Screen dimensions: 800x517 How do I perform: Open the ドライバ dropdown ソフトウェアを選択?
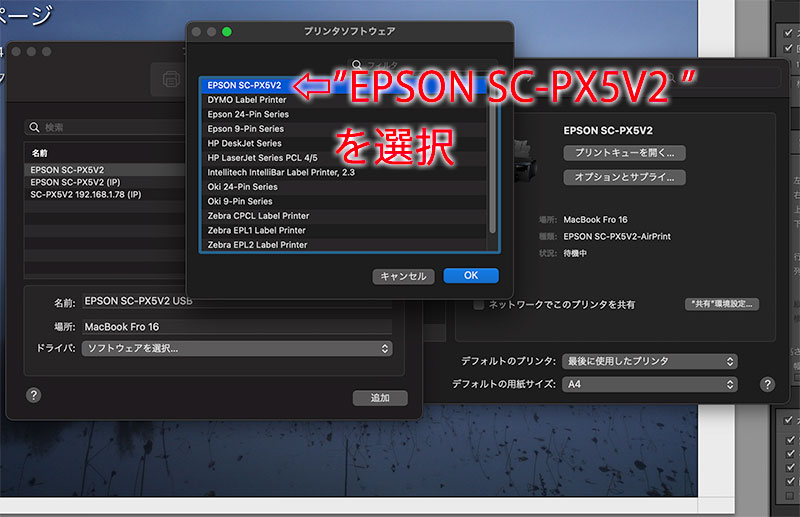point(237,349)
